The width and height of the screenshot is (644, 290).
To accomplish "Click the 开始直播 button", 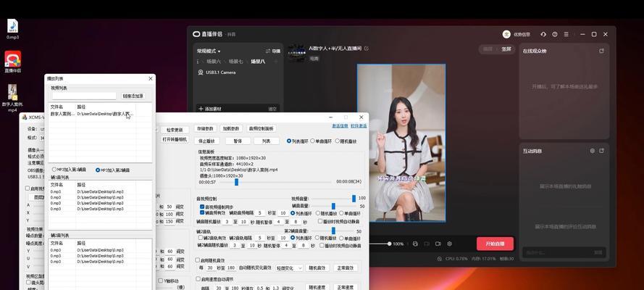I will (x=495, y=244).
